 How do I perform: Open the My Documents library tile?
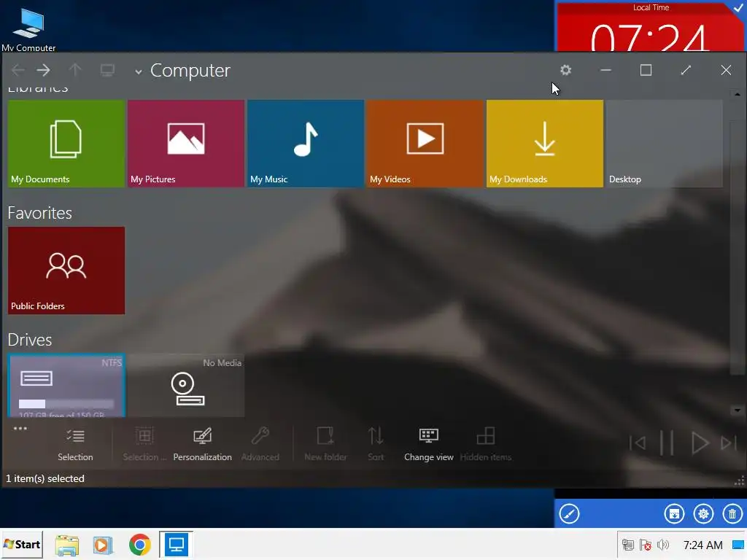point(66,144)
